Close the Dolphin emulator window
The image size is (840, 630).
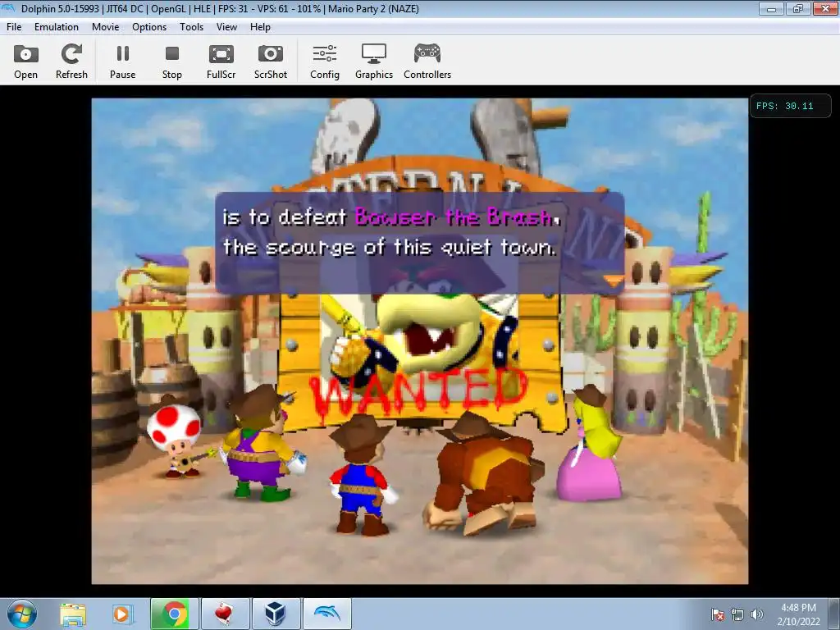tap(825, 8)
